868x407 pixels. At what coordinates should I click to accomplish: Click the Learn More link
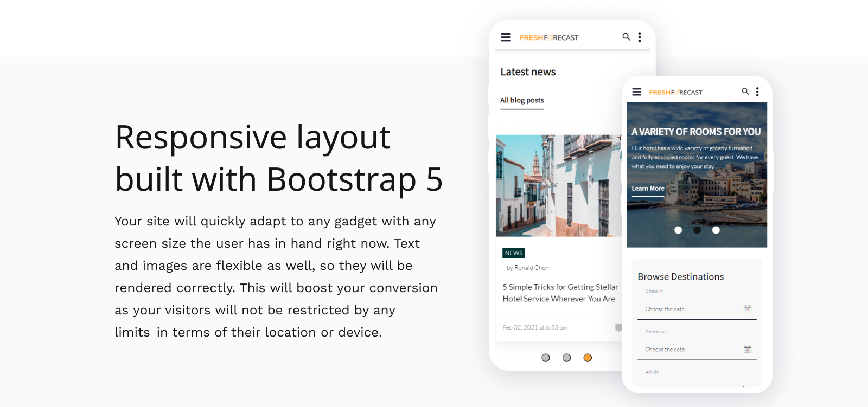pyautogui.click(x=648, y=189)
